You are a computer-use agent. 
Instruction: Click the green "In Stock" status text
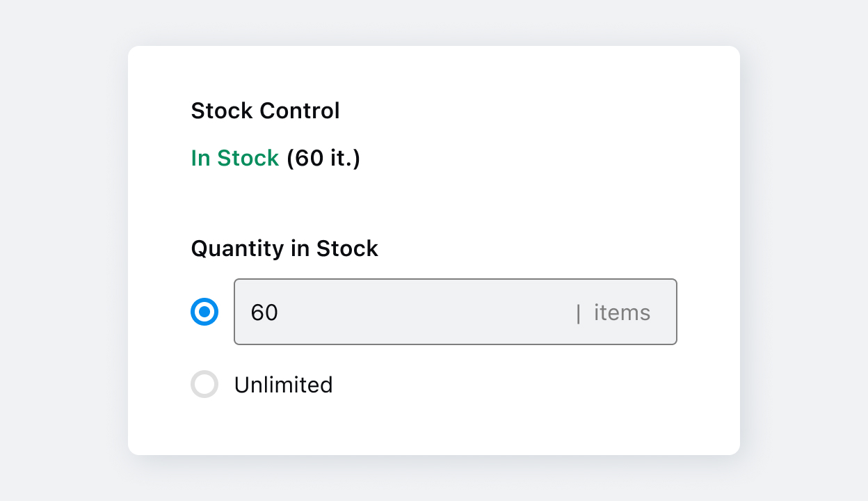click(x=234, y=159)
